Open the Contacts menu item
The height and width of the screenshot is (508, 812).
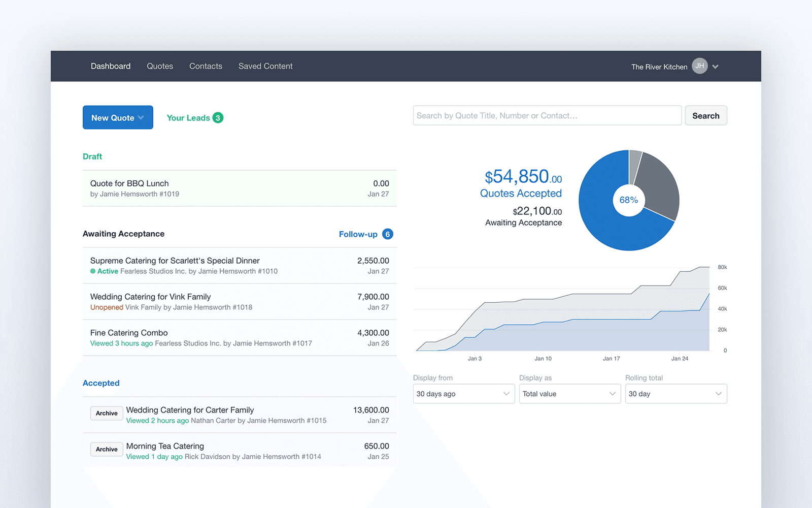(x=206, y=66)
